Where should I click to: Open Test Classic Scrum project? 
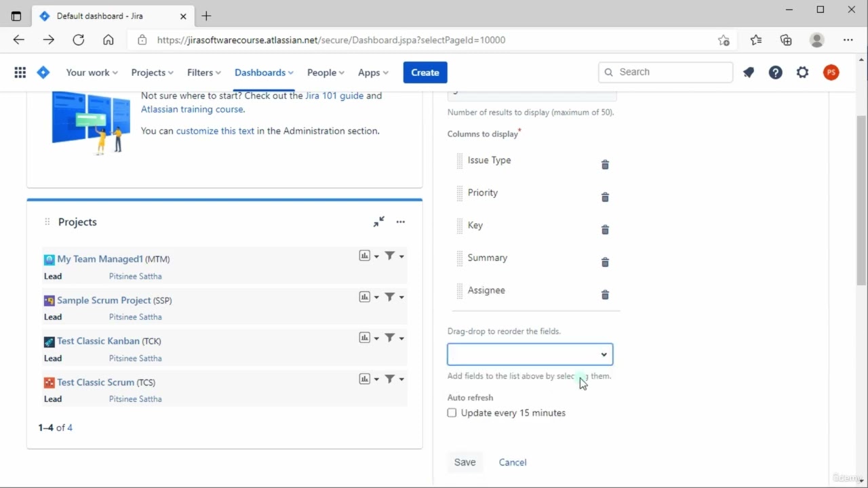point(96,382)
